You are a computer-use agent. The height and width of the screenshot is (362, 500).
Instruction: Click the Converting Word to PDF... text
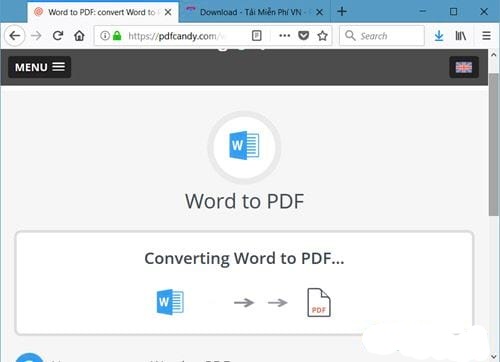(x=244, y=258)
